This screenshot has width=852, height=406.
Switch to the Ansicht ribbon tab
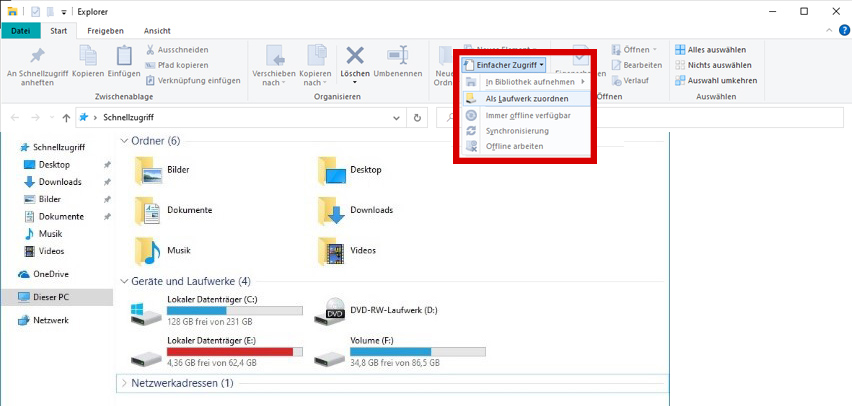157,31
